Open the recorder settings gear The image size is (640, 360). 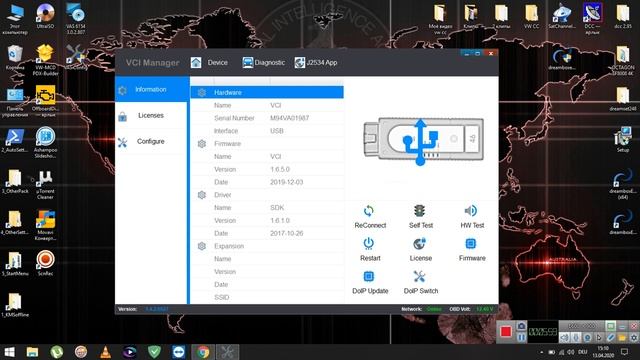click(x=633, y=338)
